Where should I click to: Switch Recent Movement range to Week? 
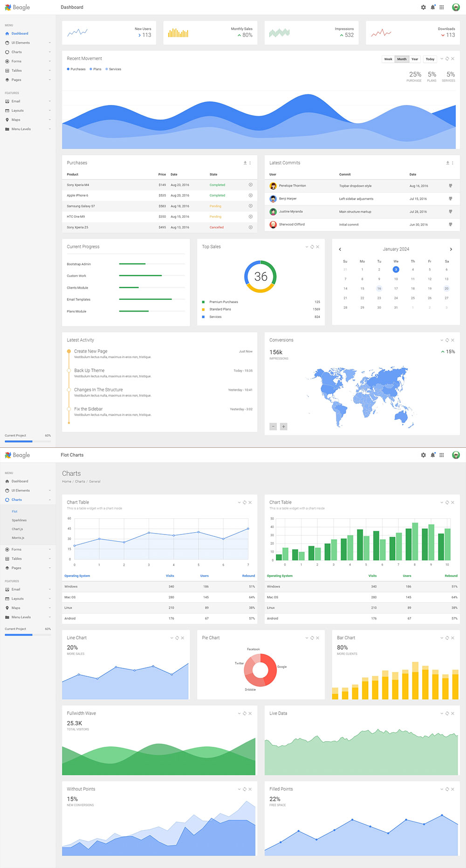(x=388, y=59)
